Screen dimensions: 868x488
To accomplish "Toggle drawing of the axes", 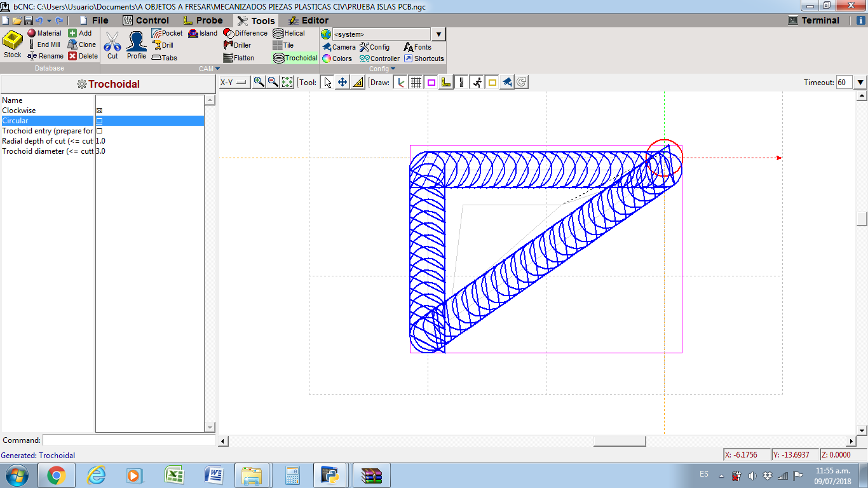I will pyautogui.click(x=400, y=82).
